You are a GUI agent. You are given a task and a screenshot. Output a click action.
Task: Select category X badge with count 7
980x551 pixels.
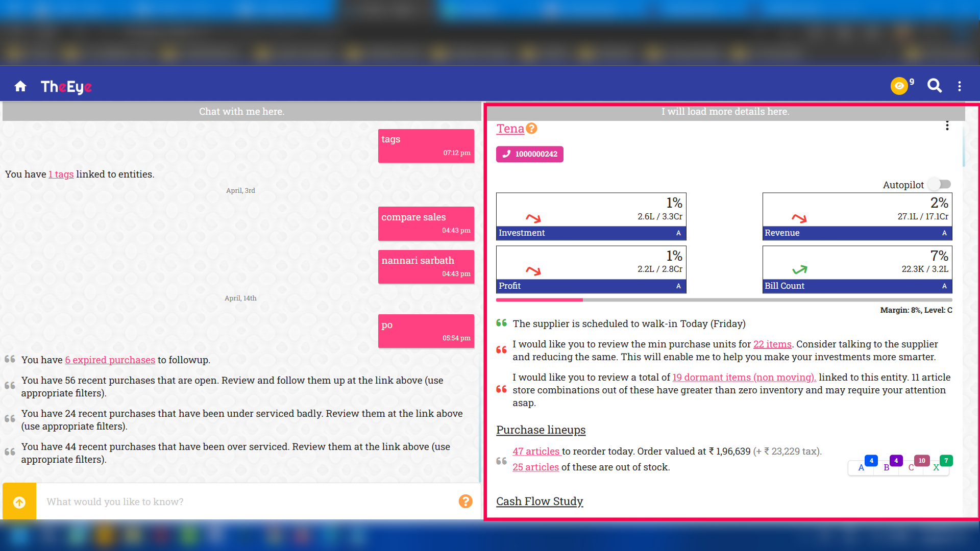click(x=937, y=467)
